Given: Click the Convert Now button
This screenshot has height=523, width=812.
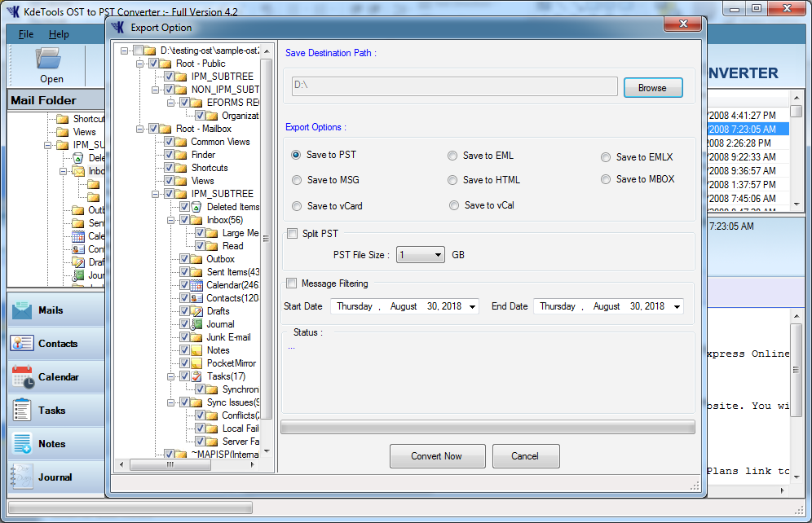Looking at the screenshot, I should pyautogui.click(x=437, y=456).
